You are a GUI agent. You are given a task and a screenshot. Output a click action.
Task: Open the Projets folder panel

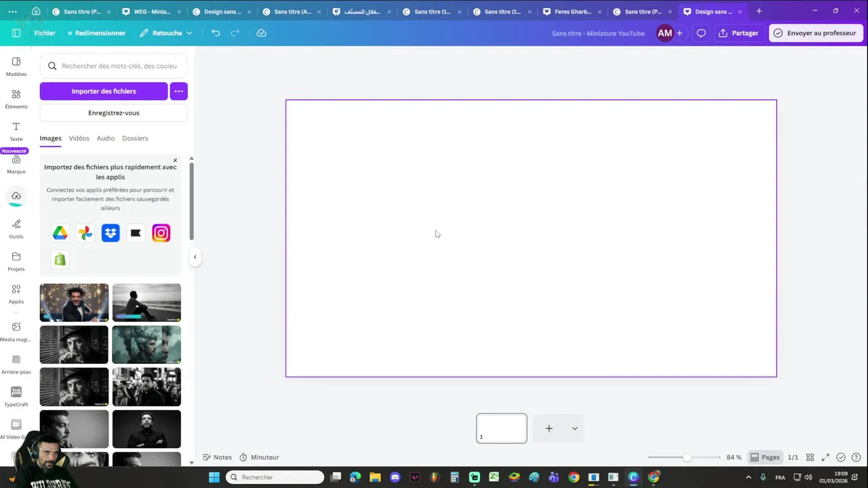pos(16,262)
